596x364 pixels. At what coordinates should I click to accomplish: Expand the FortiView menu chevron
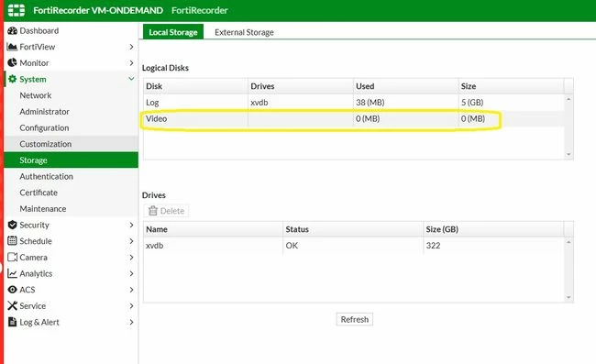coord(131,47)
